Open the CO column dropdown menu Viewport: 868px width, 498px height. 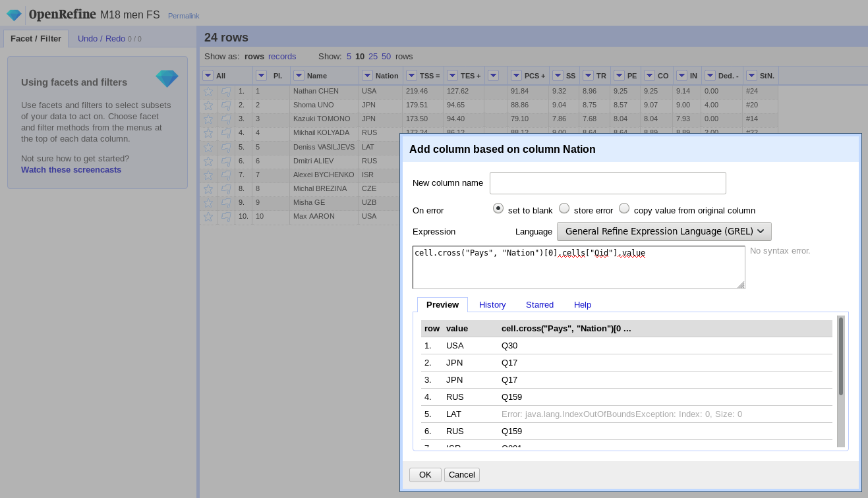pos(649,75)
